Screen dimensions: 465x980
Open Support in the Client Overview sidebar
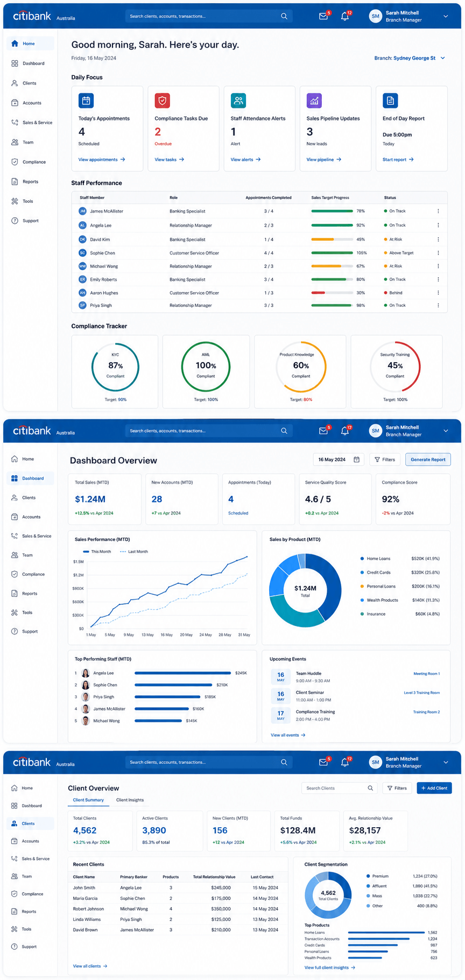click(x=30, y=947)
